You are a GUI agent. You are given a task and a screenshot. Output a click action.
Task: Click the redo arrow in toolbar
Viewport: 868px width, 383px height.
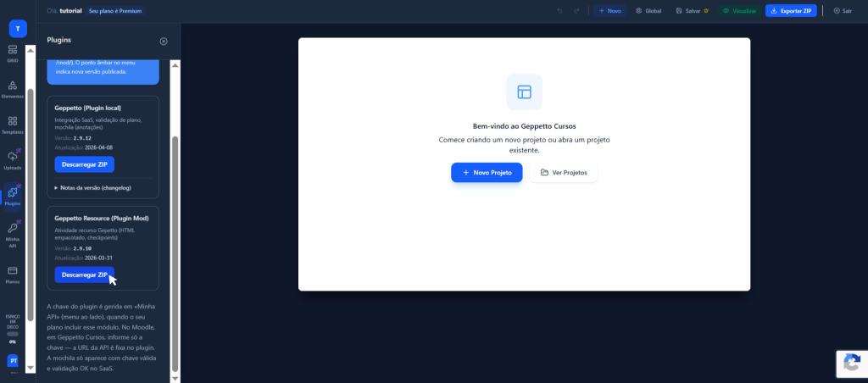(576, 11)
